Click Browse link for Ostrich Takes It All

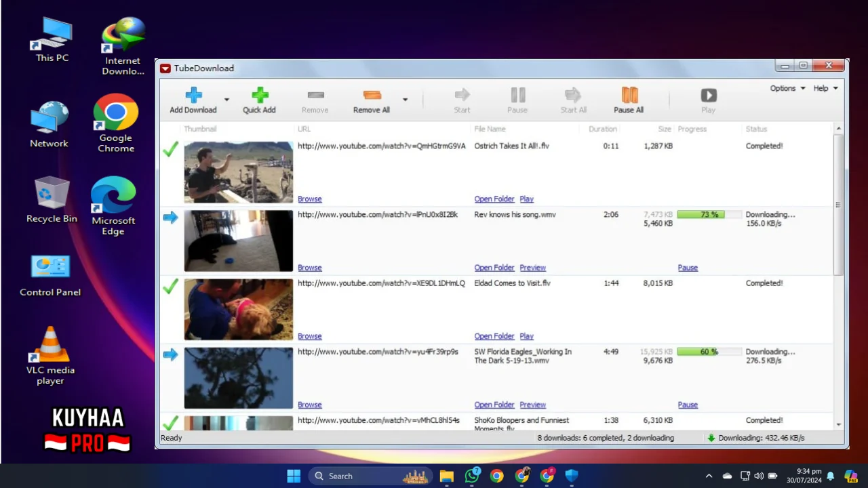(310, 199)
